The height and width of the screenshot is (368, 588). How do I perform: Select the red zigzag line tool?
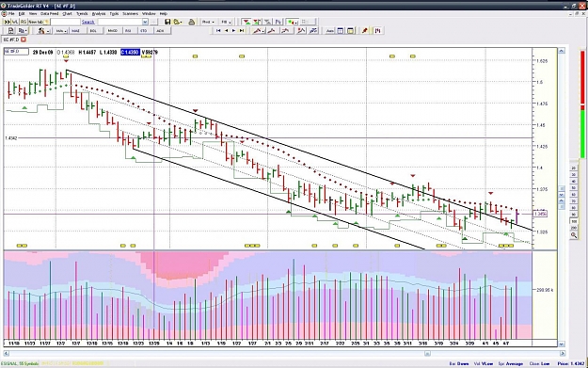301,31
